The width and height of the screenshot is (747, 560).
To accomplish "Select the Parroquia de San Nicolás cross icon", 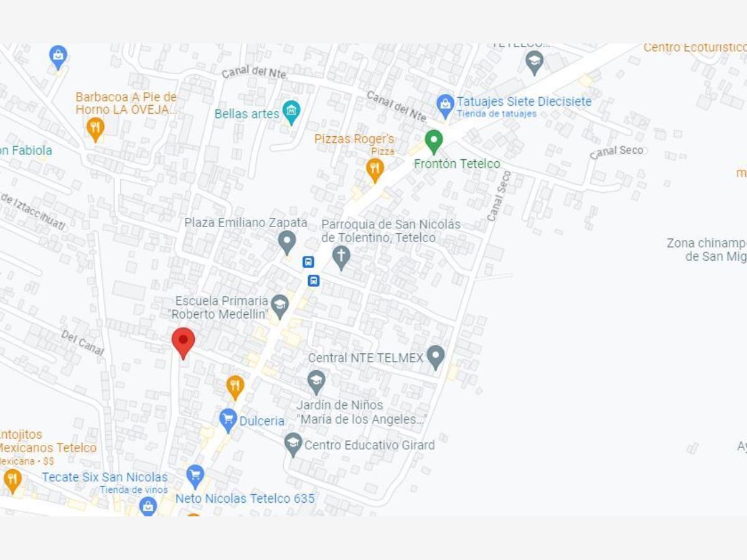I will point(341,258).
